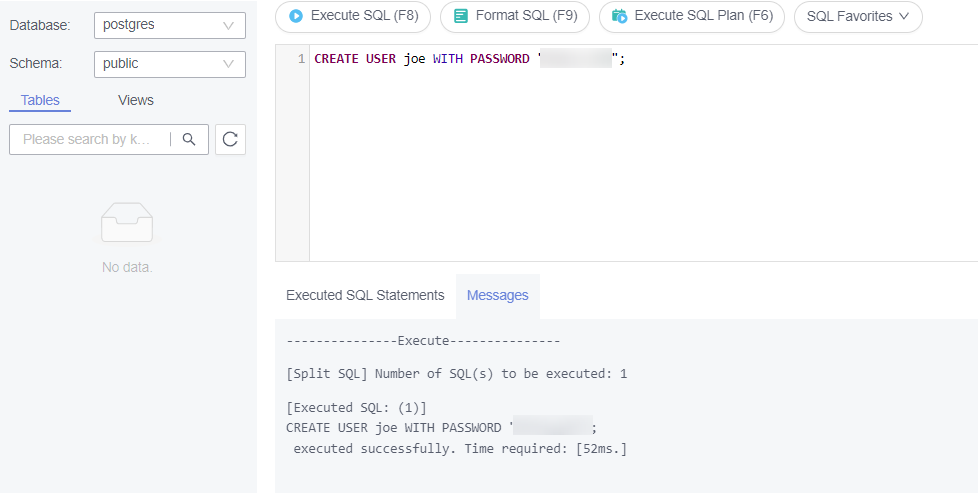Click the table search input field
978x493 pixels.
click(88, 139)
